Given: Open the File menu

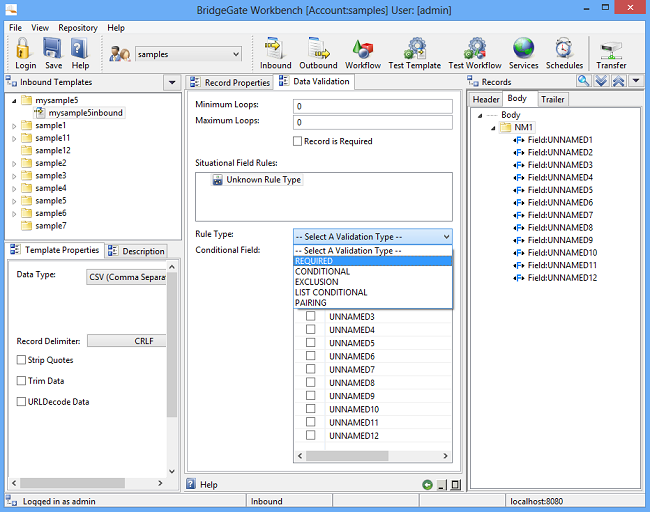Looking at the screenshot, I should pyautogui.click(x=15, y=28).
